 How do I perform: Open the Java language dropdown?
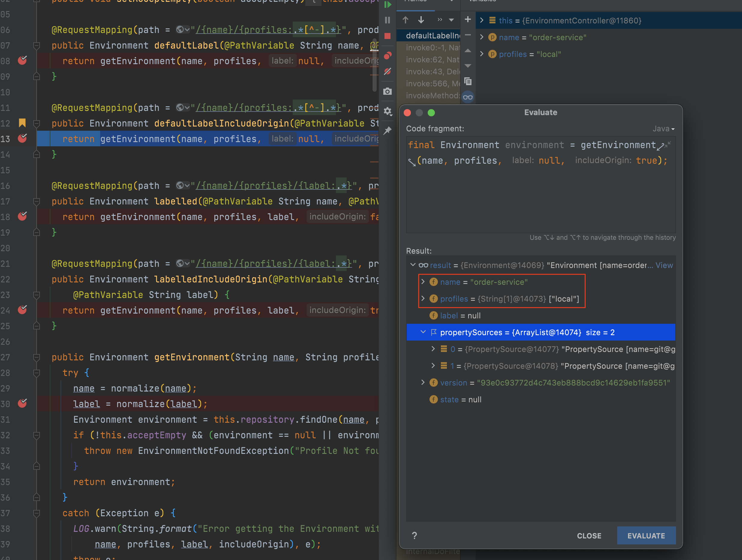coord(663,129)
